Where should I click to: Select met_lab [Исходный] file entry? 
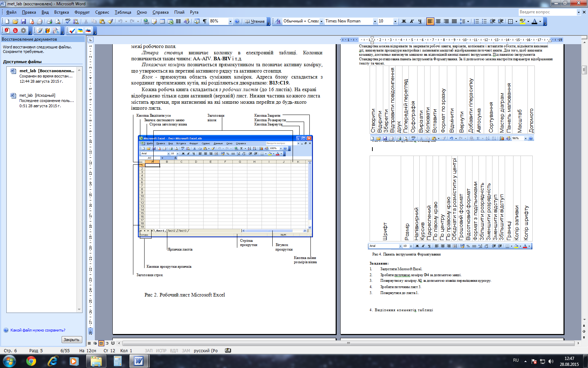42,101
